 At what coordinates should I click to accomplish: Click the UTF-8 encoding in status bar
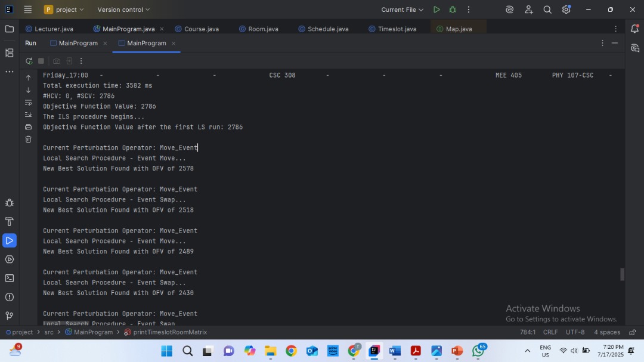(575, 332)
